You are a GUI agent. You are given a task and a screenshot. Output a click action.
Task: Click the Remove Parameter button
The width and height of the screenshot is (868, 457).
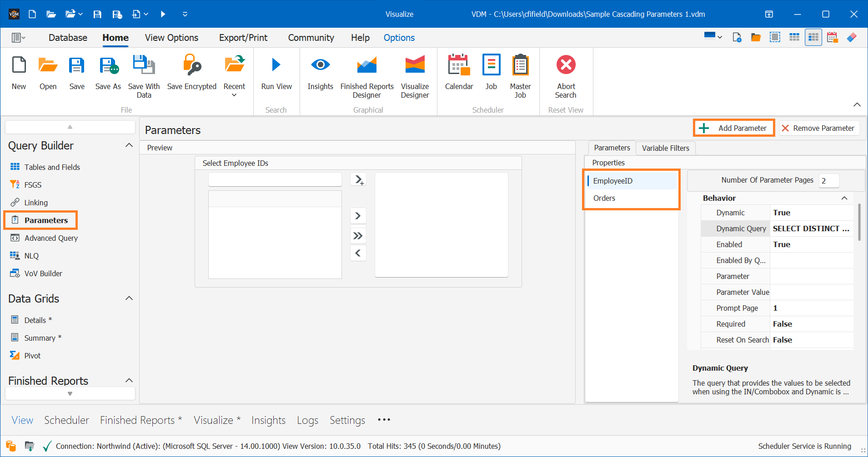click(818, 128)
